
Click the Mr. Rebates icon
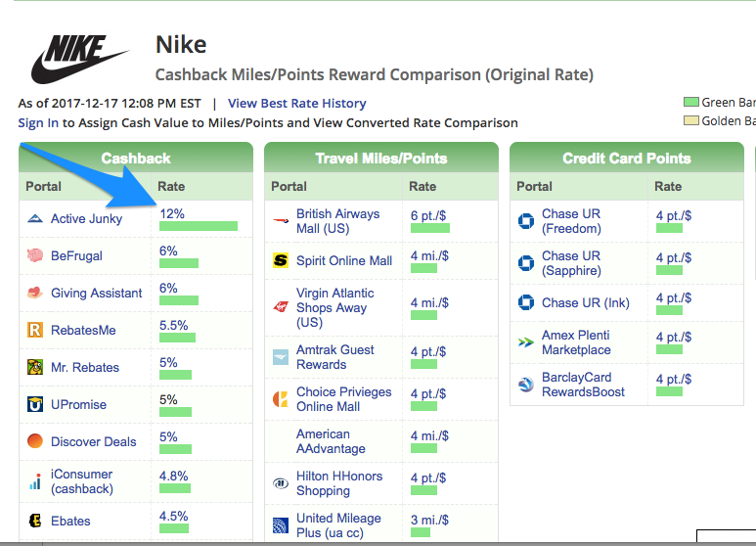[35, 367]
